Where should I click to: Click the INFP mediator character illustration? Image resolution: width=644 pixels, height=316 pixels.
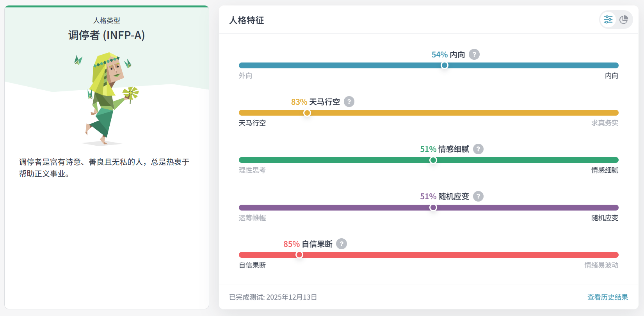point(107,98)
